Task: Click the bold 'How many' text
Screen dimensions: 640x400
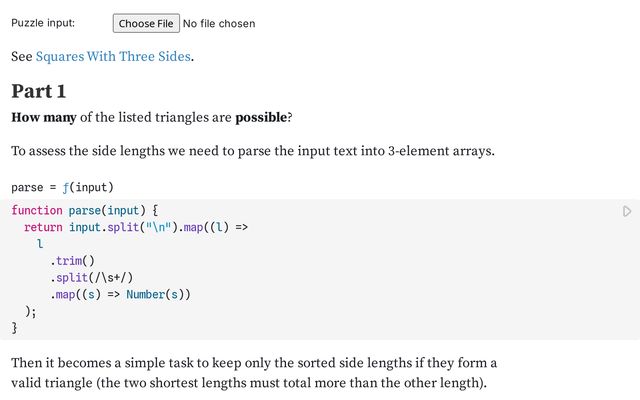Action: (x=43, y=118)
